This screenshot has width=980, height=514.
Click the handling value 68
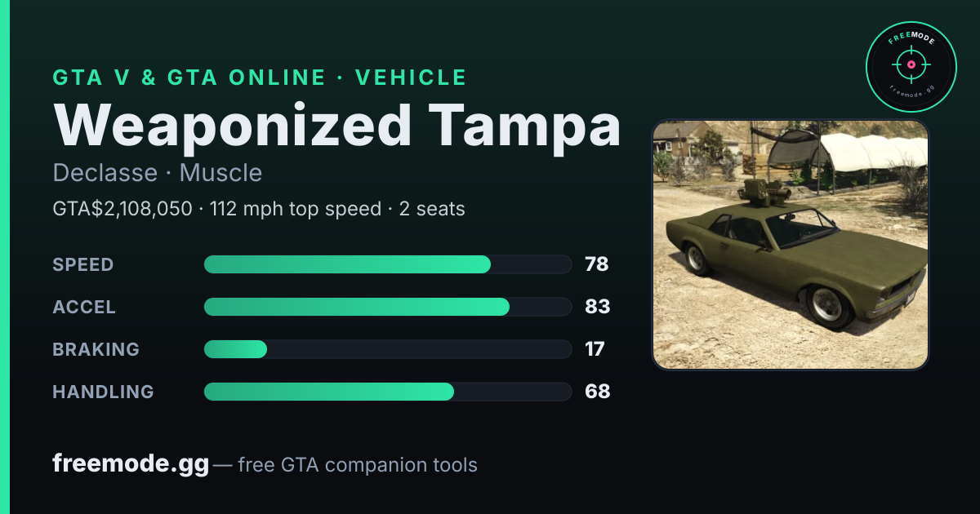coord(598,392)
